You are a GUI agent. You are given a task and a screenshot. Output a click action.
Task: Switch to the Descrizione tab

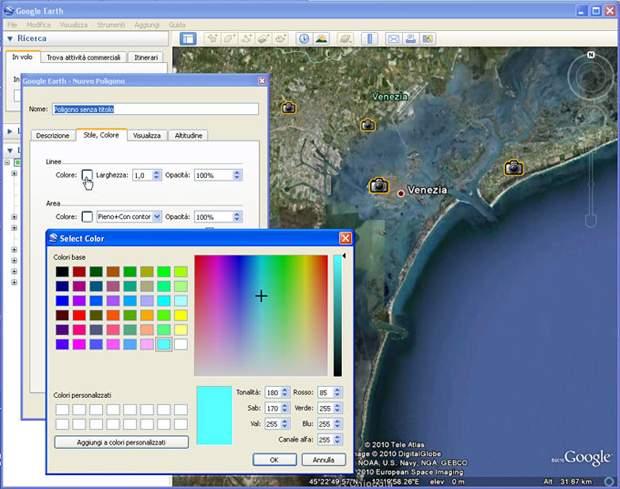(53, 135)
